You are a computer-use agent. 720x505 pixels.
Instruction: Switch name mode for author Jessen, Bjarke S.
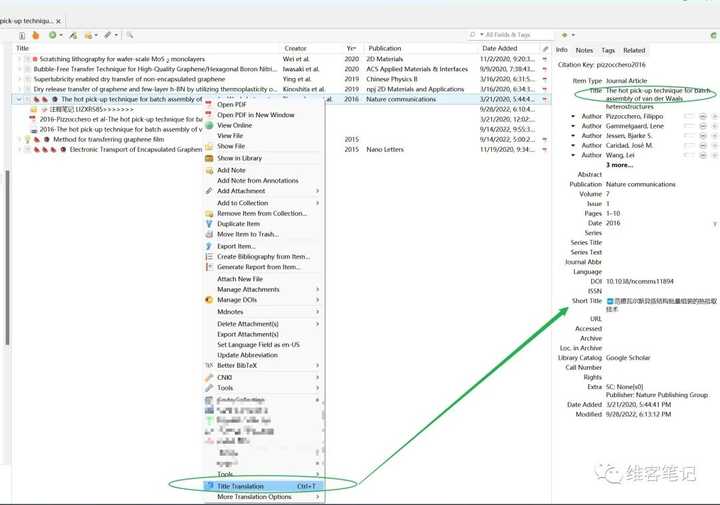[x=690, y=136]
